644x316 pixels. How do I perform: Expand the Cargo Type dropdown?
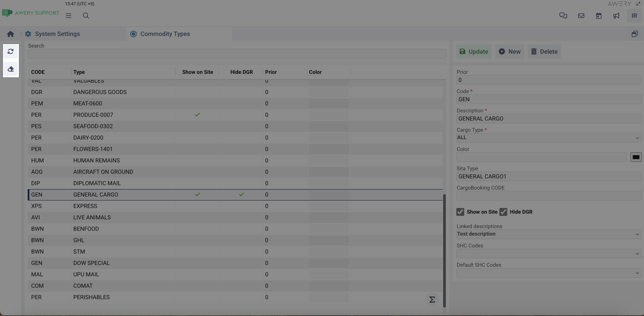pos(549,138)
